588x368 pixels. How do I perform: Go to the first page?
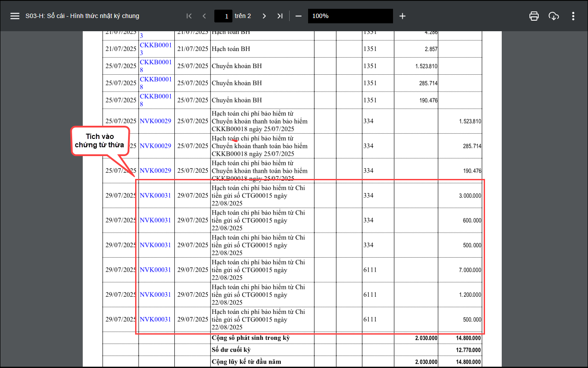coord(189,16)
